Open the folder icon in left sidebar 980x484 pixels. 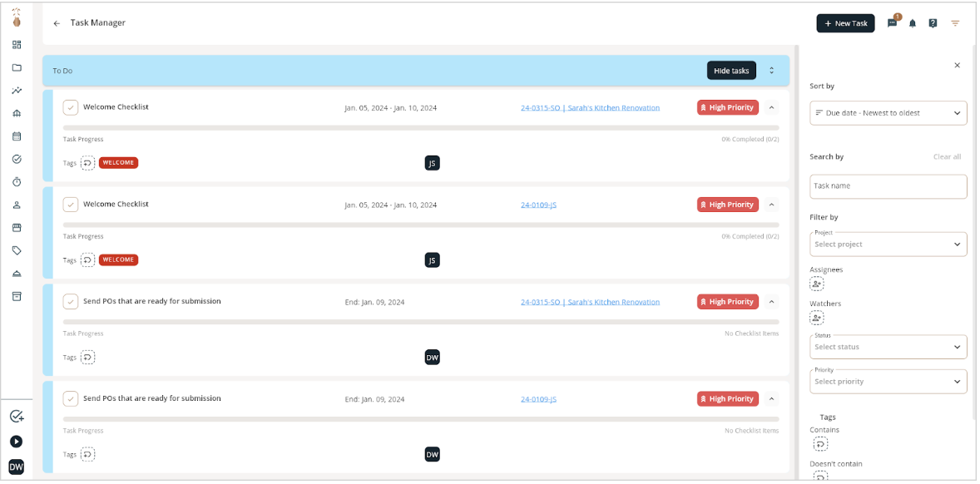[x=17, y=67]
